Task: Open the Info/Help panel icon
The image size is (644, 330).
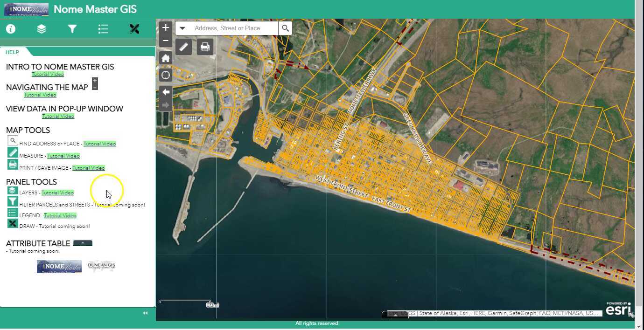Action: click(11, 29)
